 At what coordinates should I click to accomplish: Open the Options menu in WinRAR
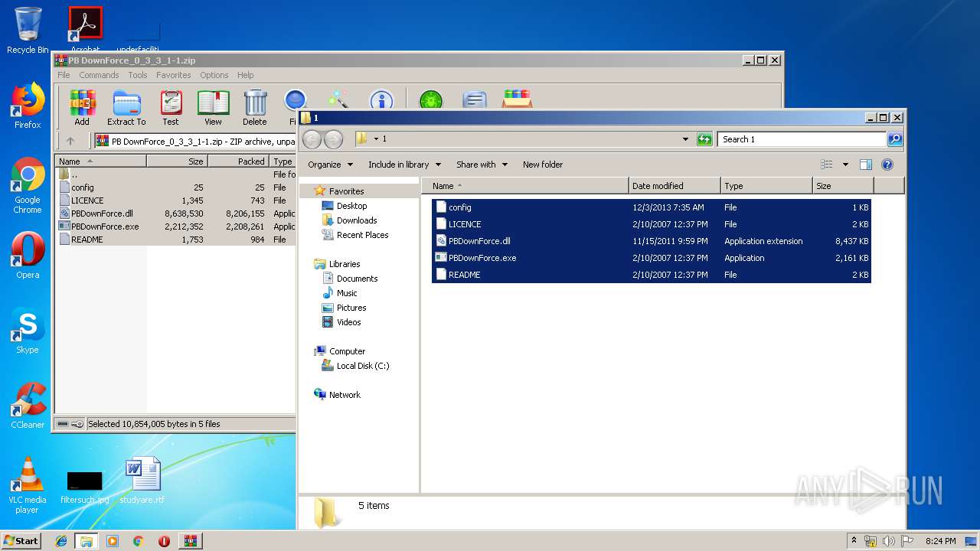point(214,75)
